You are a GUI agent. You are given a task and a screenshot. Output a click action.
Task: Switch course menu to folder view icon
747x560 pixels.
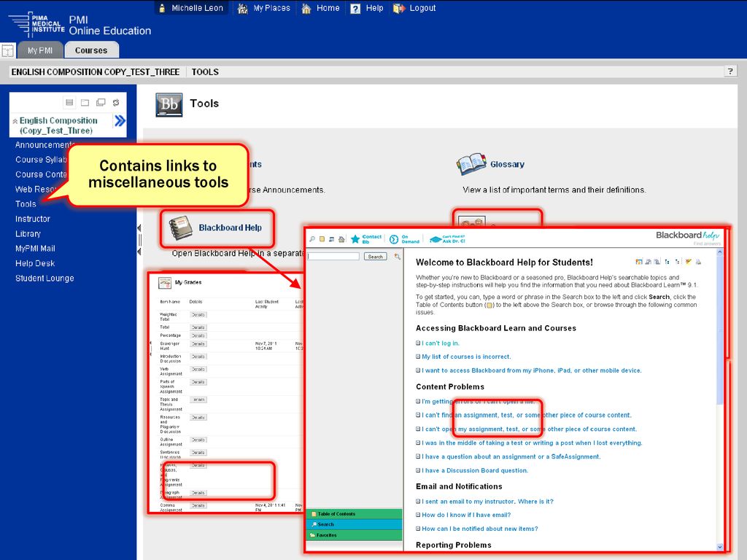coord(85,102)
